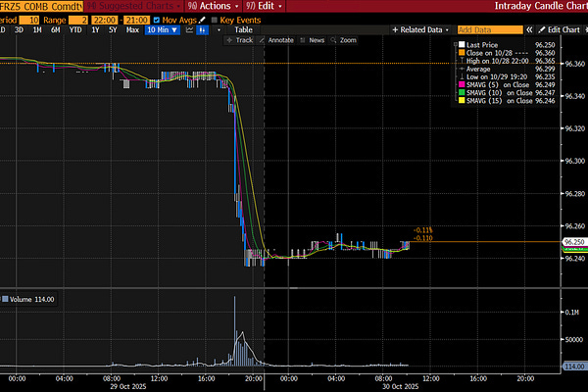The image size is (588, 392).
Task: Click the High on 10/28 marker icon
Action: pos(462,61)
